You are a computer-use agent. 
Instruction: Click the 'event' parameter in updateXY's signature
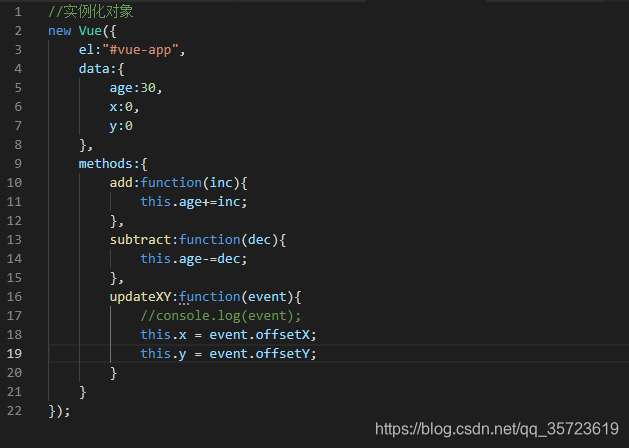267,297
